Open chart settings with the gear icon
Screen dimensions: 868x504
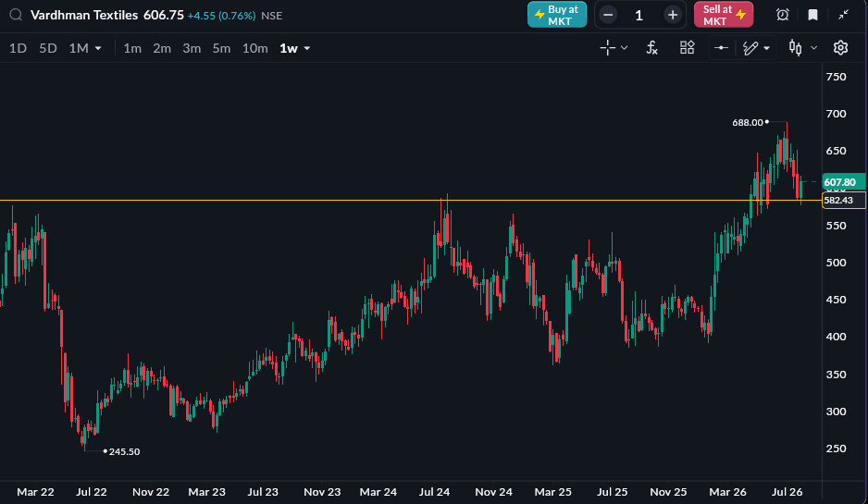840,48
